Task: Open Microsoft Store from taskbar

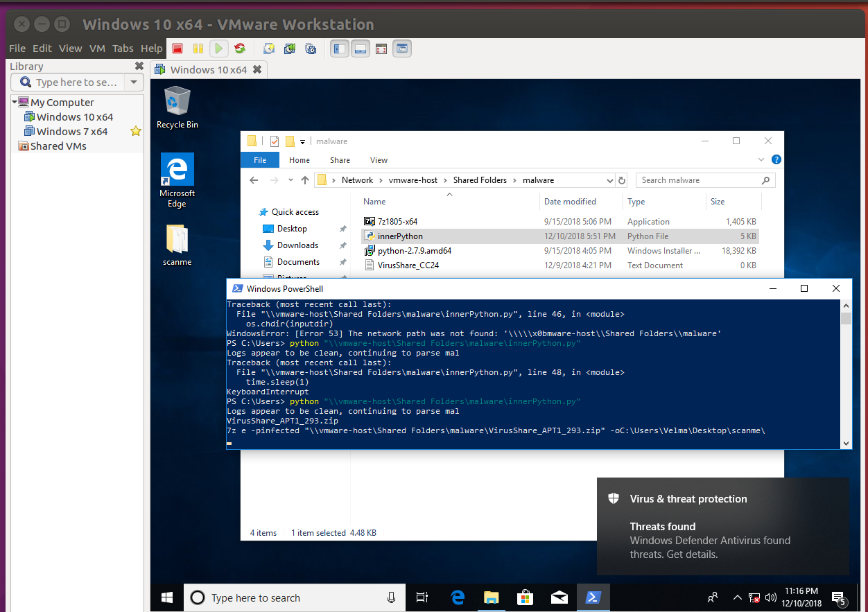Action: 526,597
